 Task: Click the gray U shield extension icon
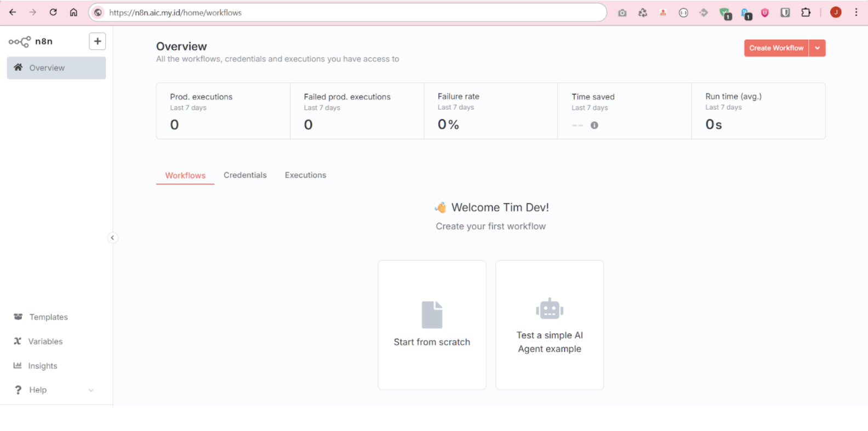pyautogui.click(x=785, y=13)
